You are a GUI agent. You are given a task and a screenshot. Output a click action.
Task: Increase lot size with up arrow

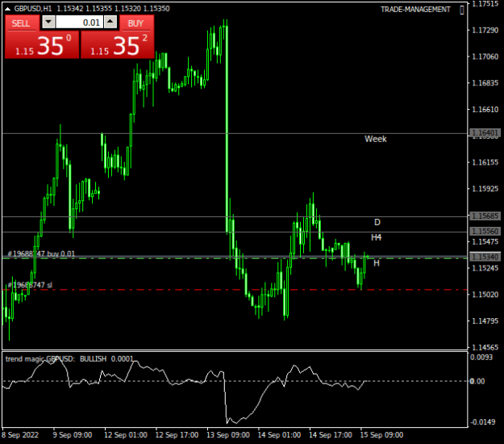click(x=110, y=23)
